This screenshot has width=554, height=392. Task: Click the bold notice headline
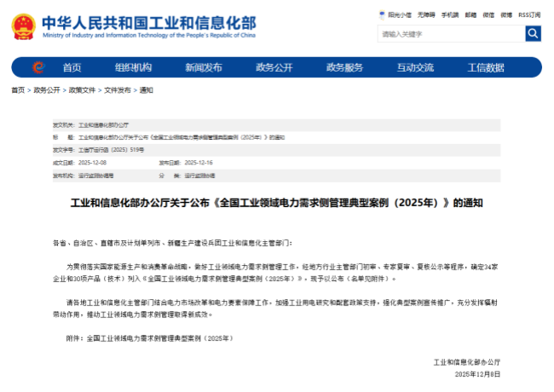click(277, 203)
